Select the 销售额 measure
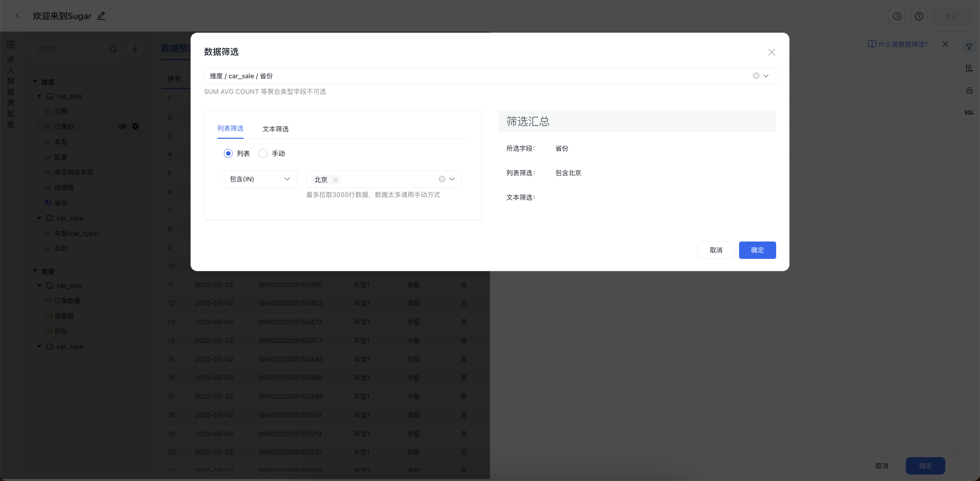Viewport: 980px width, 481px height. pyautogui.click(x=64, y=316)
